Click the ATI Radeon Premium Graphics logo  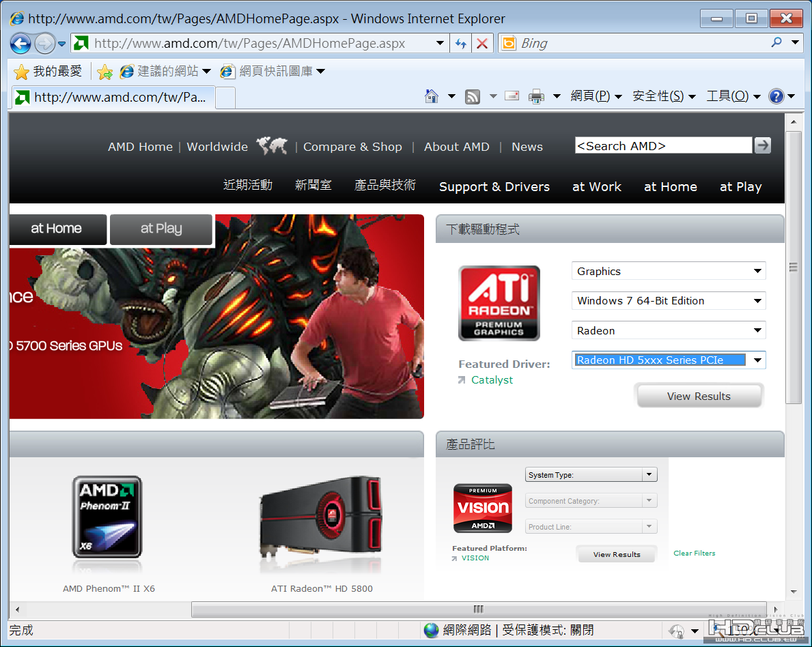499,303
